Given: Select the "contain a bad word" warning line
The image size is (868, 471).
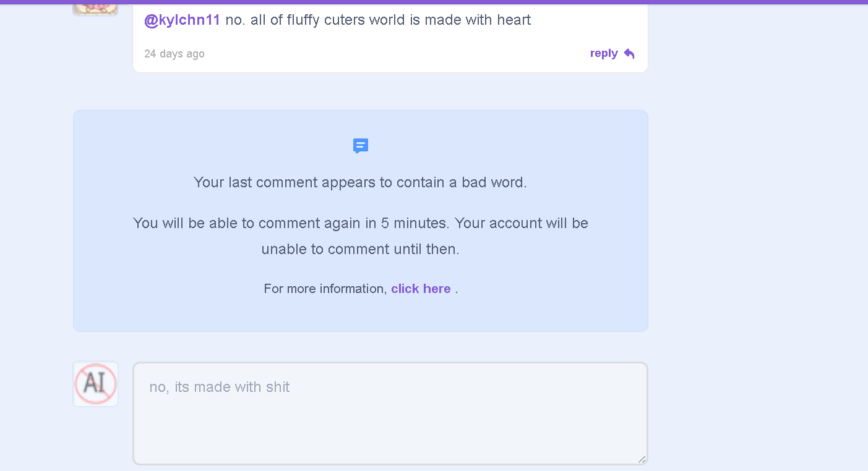Looking at the screenshot, I should (360, 182).
